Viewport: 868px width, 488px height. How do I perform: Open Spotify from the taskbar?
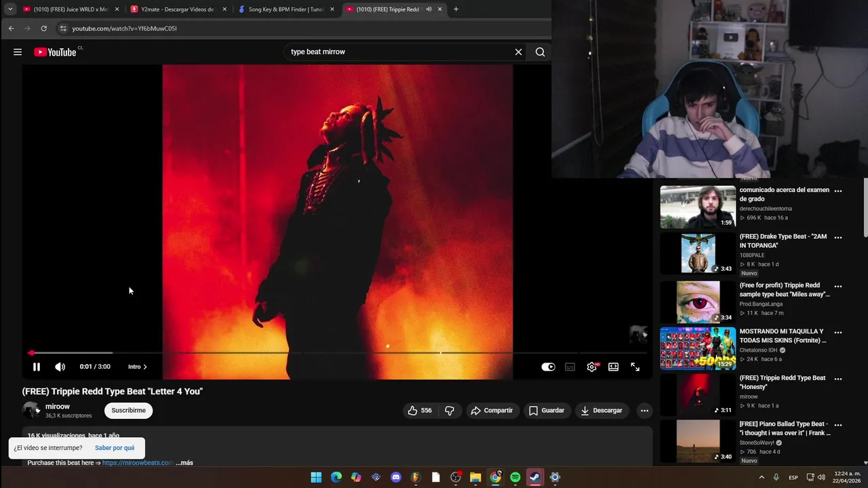(x=515, y=477)
